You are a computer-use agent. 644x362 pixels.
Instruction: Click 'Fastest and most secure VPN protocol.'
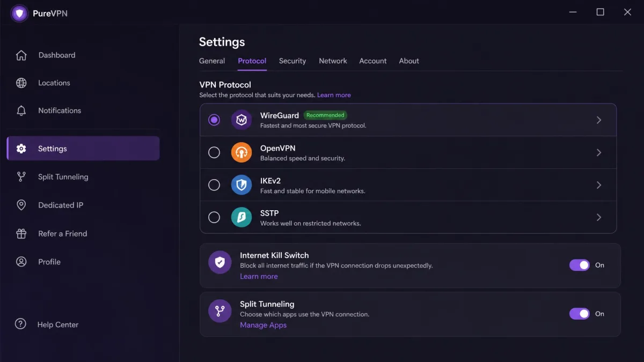coord(313,125)
